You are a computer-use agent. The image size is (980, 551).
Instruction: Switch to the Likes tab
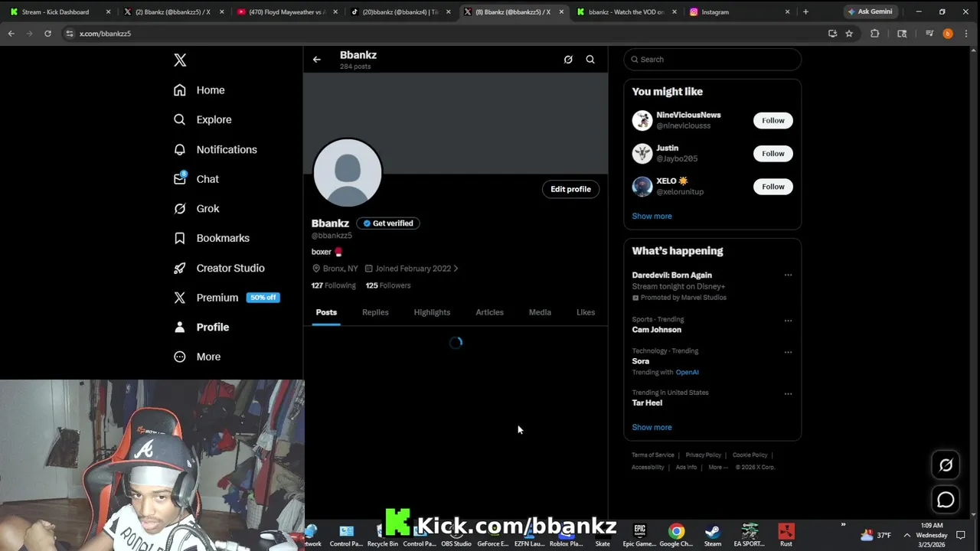586,312
